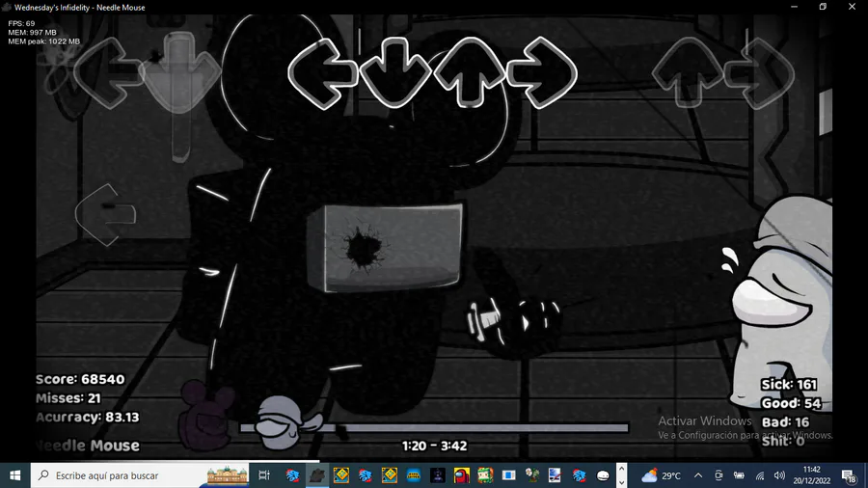Click the Sick: 161 rating counter
This screenshot has height=488, width=868.
coord(789,385)
